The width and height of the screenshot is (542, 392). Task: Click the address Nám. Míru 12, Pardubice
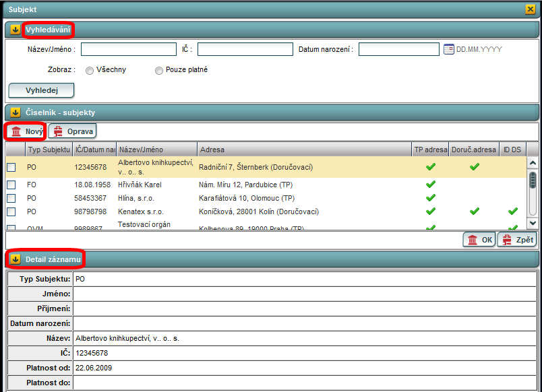[245, 185]
